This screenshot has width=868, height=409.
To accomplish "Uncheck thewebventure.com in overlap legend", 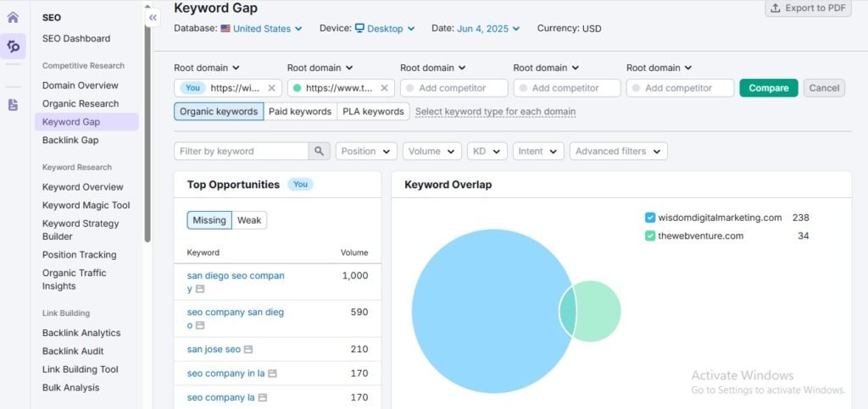I will tap(650, 236).
